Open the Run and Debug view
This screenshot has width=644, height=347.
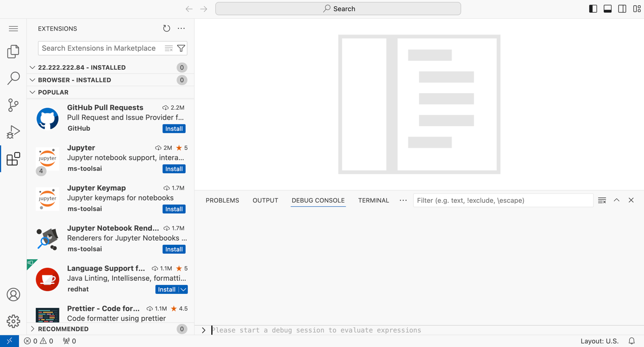(13, 132)
